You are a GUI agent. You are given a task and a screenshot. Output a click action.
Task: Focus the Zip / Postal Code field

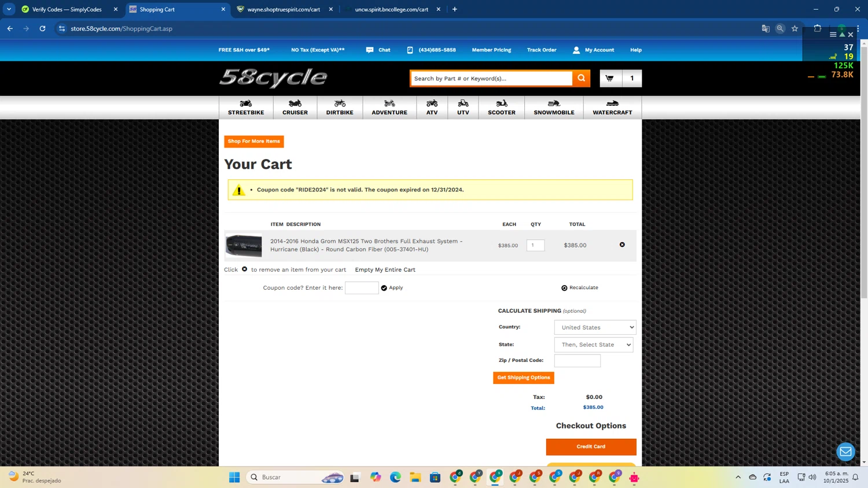coord(578,361)
